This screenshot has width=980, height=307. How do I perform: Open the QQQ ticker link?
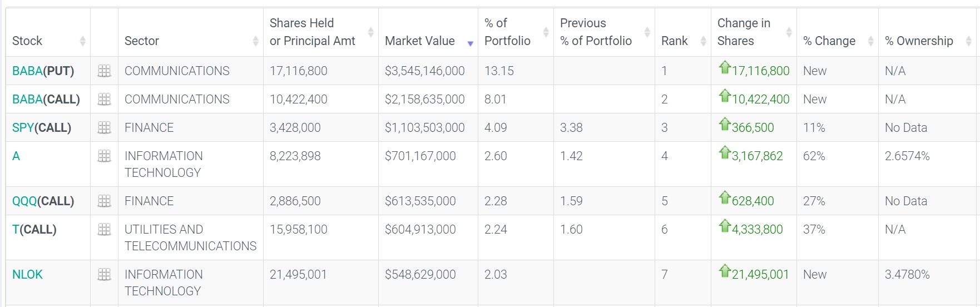(24, 201)
